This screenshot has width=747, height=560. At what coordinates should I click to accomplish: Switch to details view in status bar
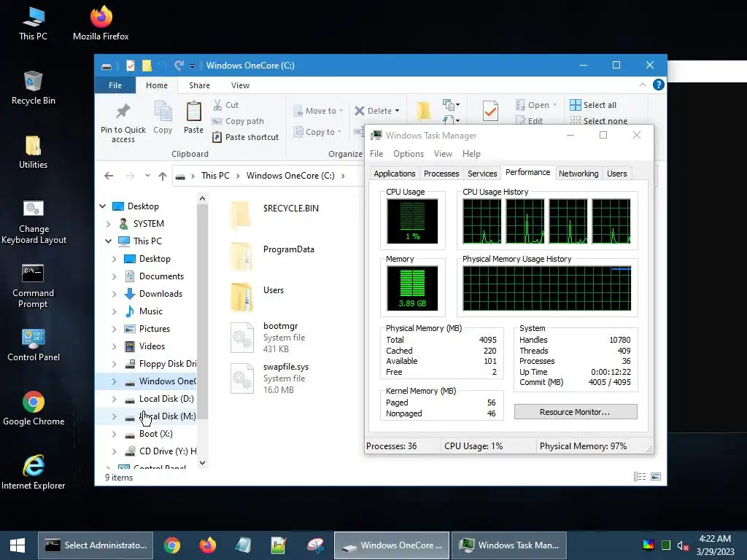[639, 477]
